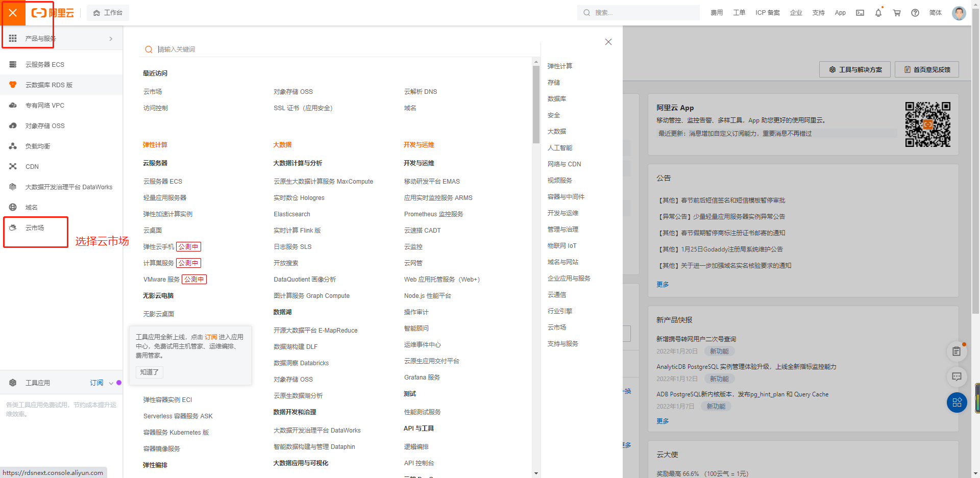The image size is (980, 478).
Task: Click 订阅 link next to 工具应用
Action: (96, 383)
